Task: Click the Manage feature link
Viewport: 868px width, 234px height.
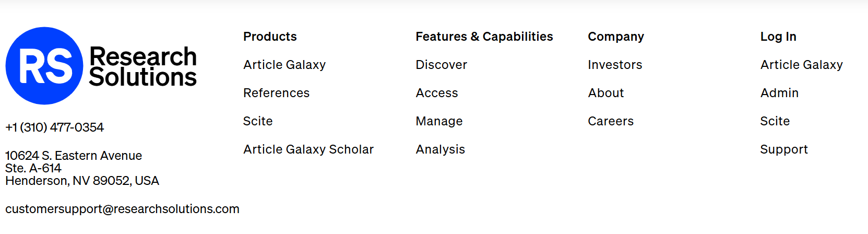Action: [x=439, y=121]
